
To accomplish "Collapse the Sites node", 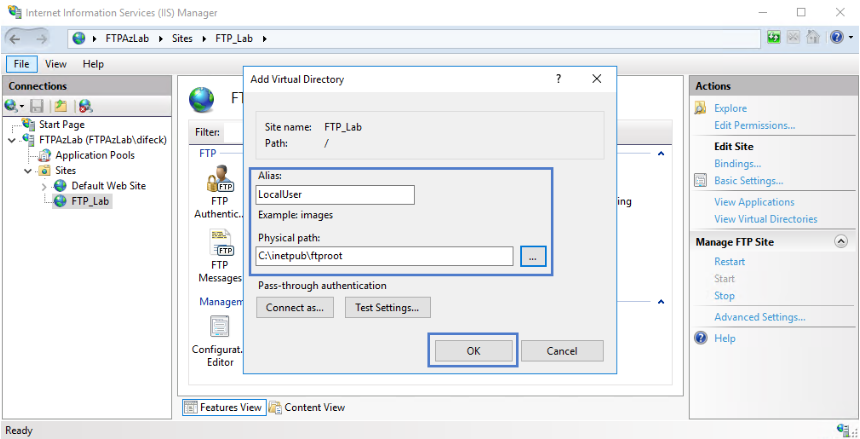I will pos(28,171).
